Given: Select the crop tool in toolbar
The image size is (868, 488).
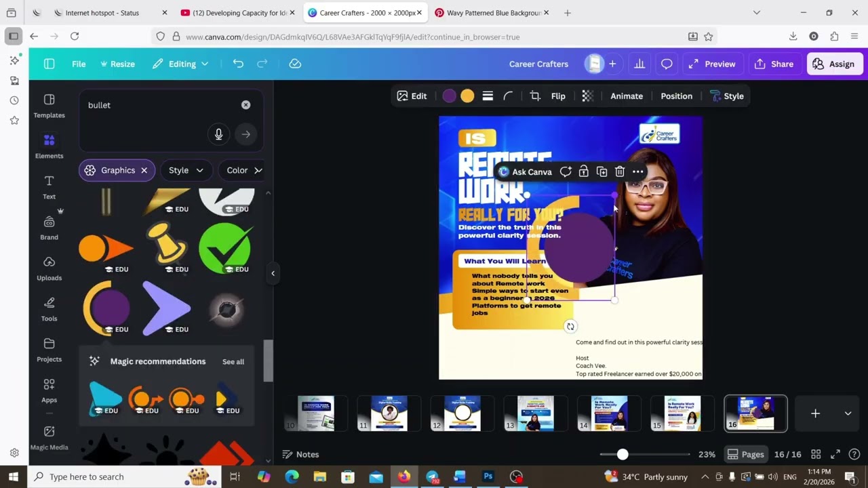Looking at the screenshot, I should point(535,96).
